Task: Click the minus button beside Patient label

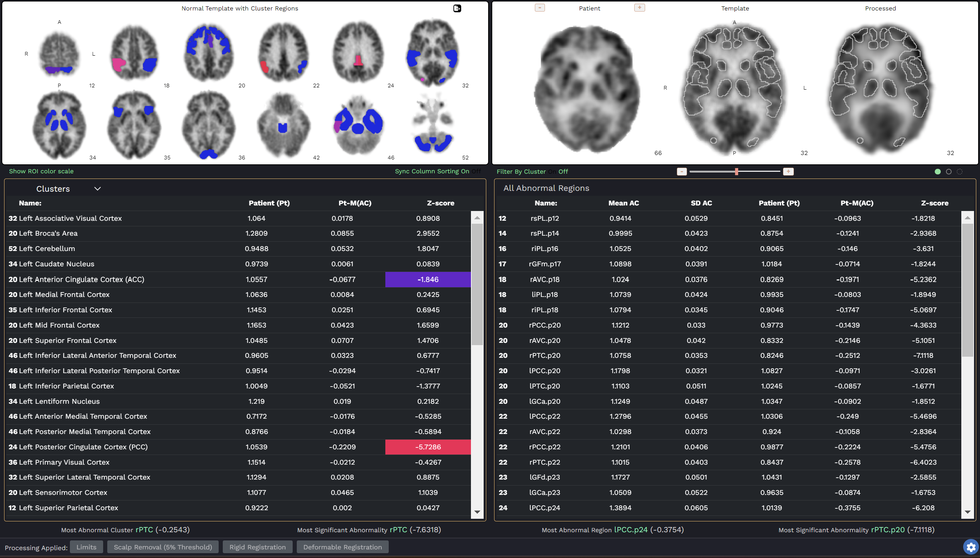Action: (x=540, y=8)
